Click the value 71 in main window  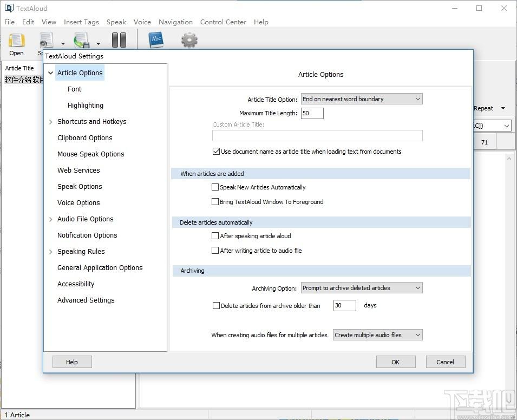[485, 142]
